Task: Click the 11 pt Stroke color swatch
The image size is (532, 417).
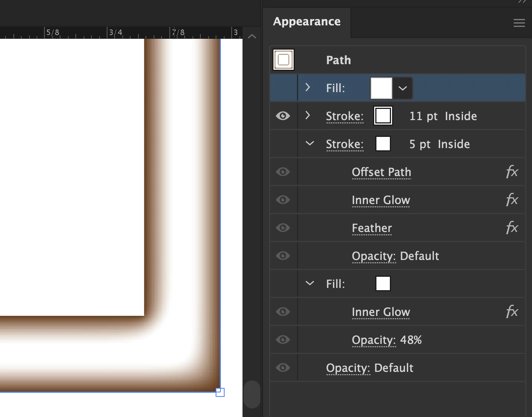Action: 383,116
